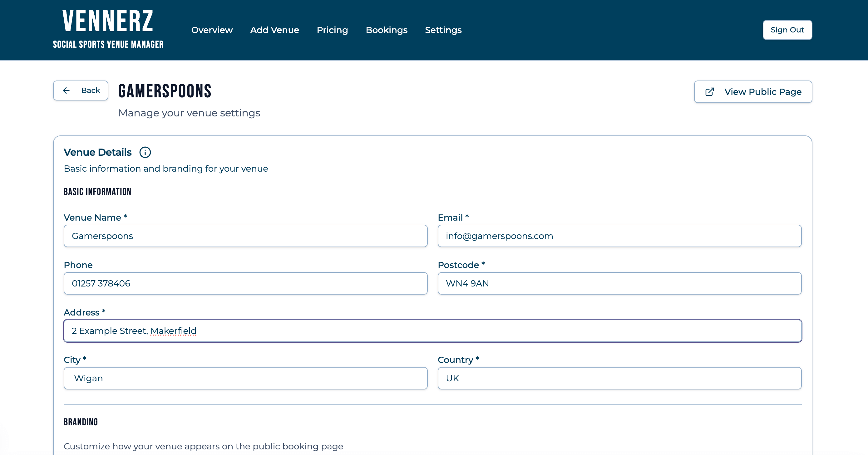Select the Country input showing UK
The width and height of the screenshot is (868, 455).
pos(619,378)
